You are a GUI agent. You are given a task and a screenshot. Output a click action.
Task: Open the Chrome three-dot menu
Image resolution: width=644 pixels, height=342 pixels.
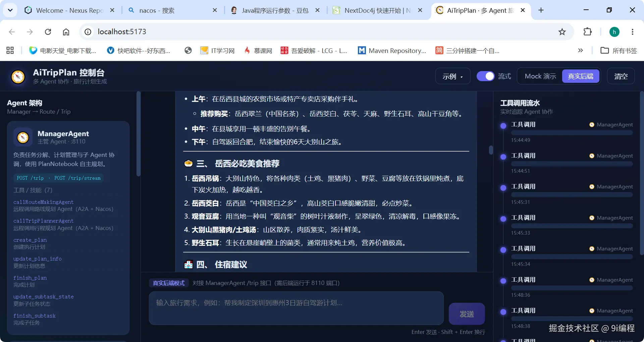tap(633, 32)
